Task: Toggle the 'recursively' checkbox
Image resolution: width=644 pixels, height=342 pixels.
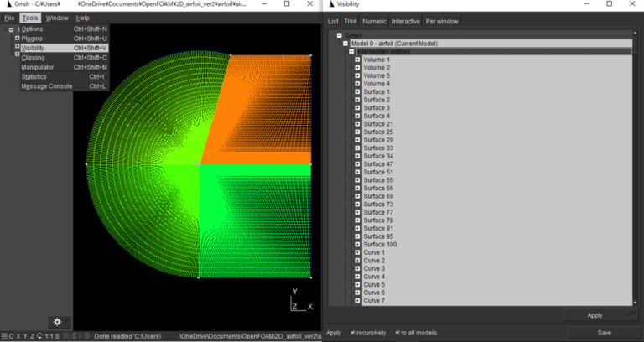Action: point(353,333)
